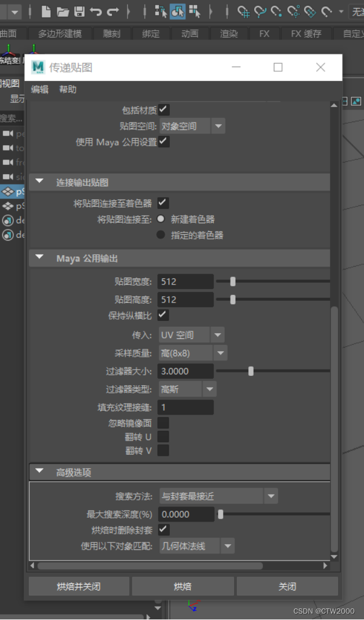Toggle the snap to projected center icon
The height and width of the screenshot is (620, 364).
coord(294,12)
